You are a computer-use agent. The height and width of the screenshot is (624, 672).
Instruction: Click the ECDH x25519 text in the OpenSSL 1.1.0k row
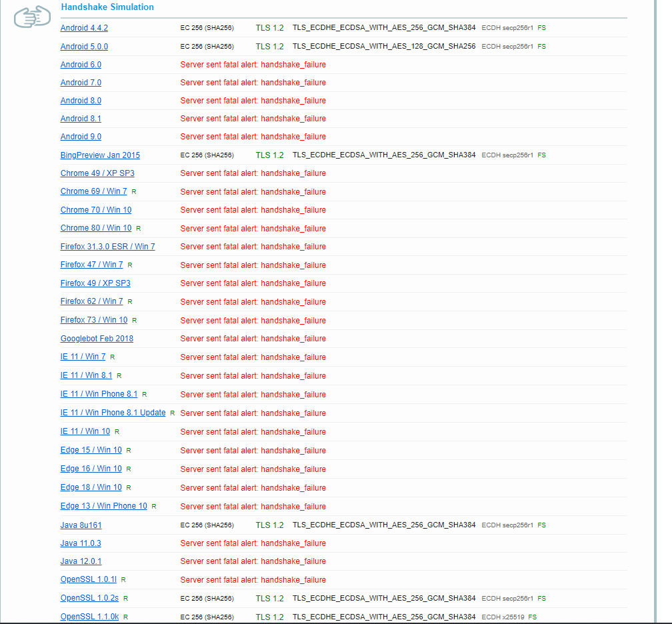(x=503, y=617)
